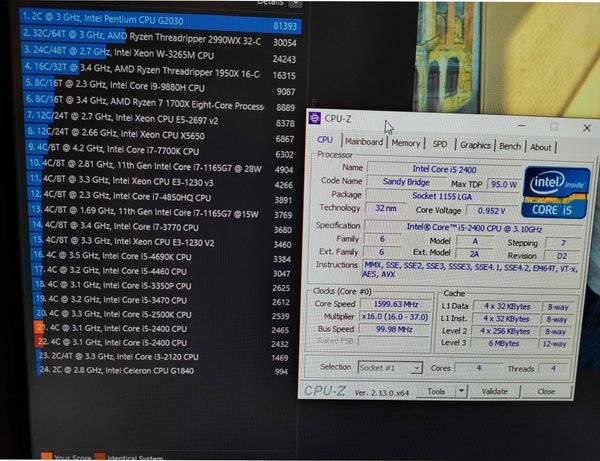Open the Memory tab
The width and height of the screenshot is (600, 461).
click(406, 143)
